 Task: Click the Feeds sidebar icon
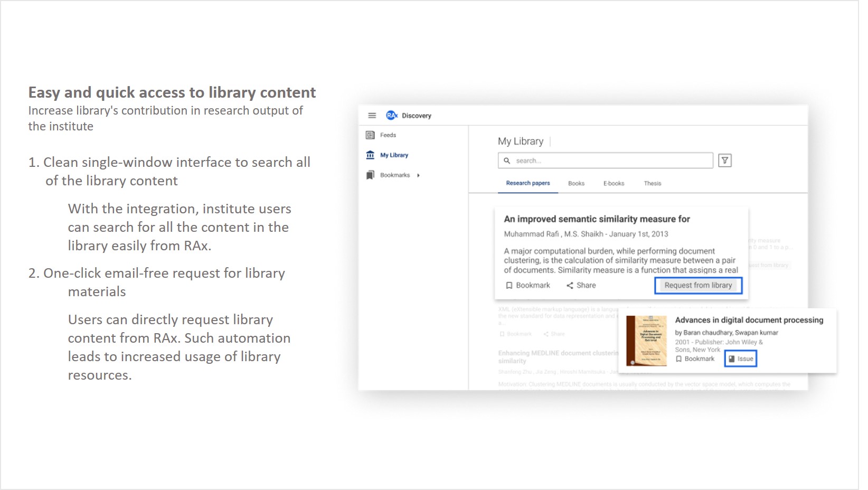click(x=371, y=135)
